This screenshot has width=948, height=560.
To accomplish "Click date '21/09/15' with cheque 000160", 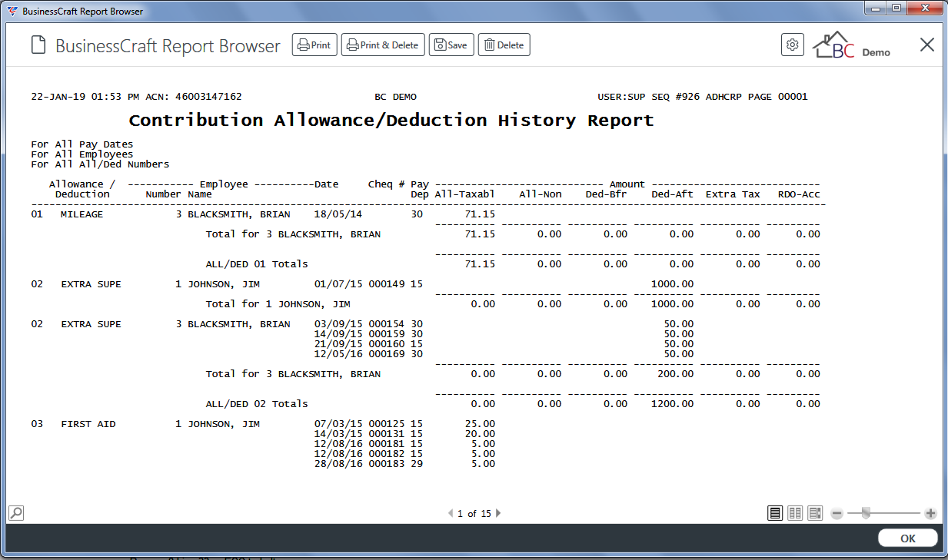I will tap(338, 344).
